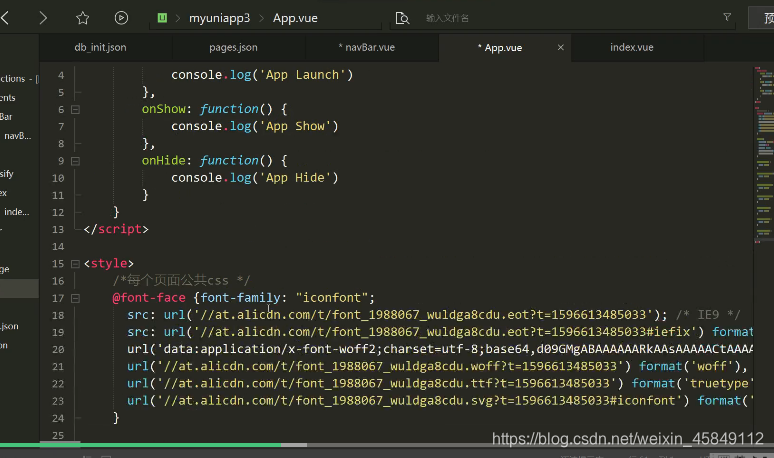Bookmark with the star icon

coord(82,18)
